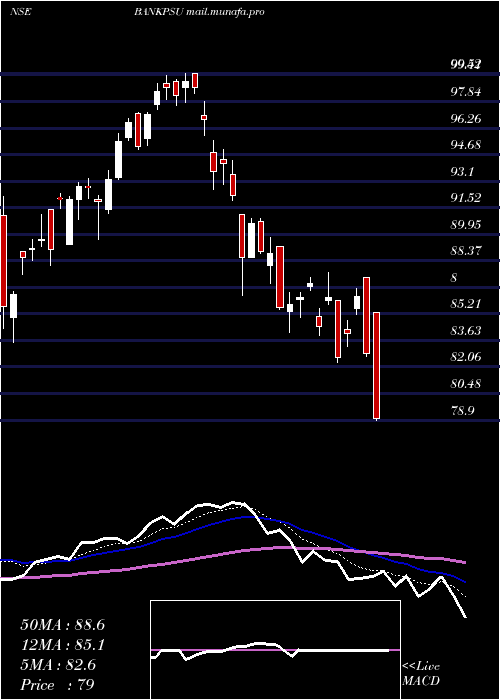
Task: Click the BANKPSU mail.munafa.pro title
Action: (x=199, y=12)
